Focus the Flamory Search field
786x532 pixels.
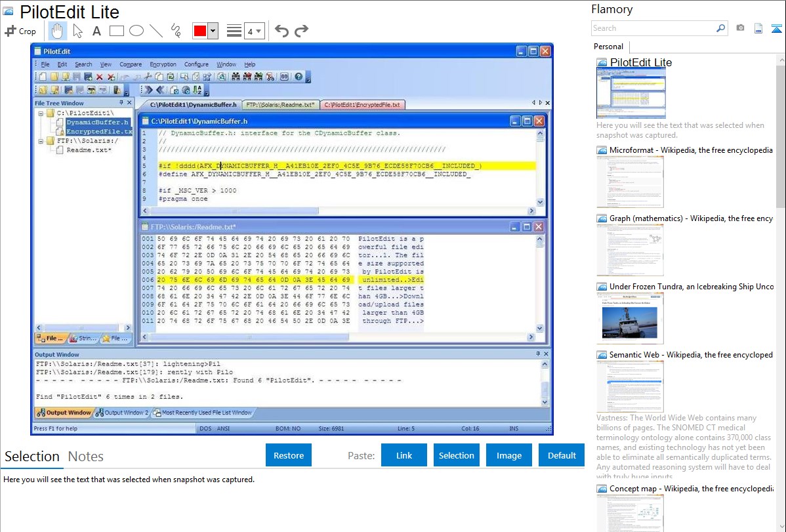click(x=652, y=28)
